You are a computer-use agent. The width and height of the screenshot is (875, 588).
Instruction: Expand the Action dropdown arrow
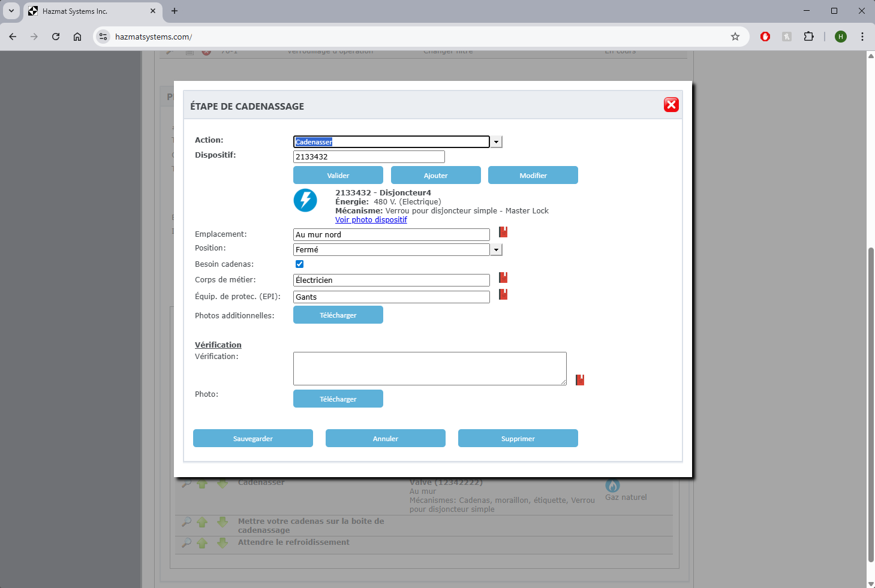pos(496,142)
